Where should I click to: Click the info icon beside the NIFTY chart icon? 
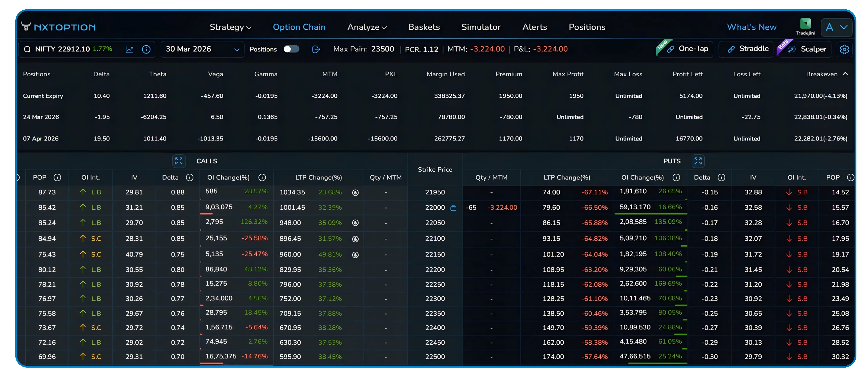tap(146, 50)
